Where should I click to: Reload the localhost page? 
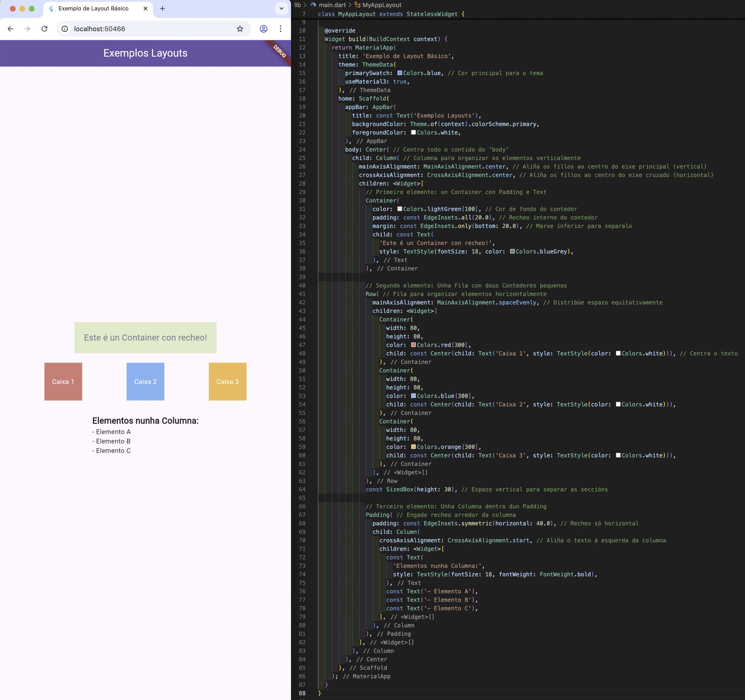(44, 29)
